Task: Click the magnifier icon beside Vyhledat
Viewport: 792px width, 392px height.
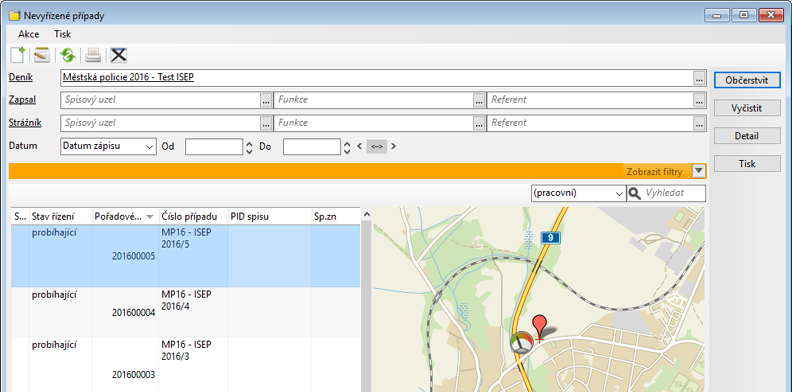Action: click(634, 193)
